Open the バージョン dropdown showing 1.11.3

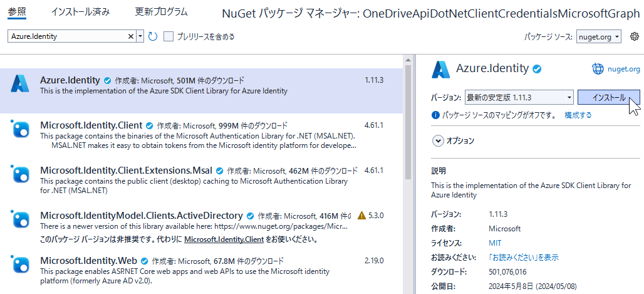pyautogui.click(x=519, y=97)
